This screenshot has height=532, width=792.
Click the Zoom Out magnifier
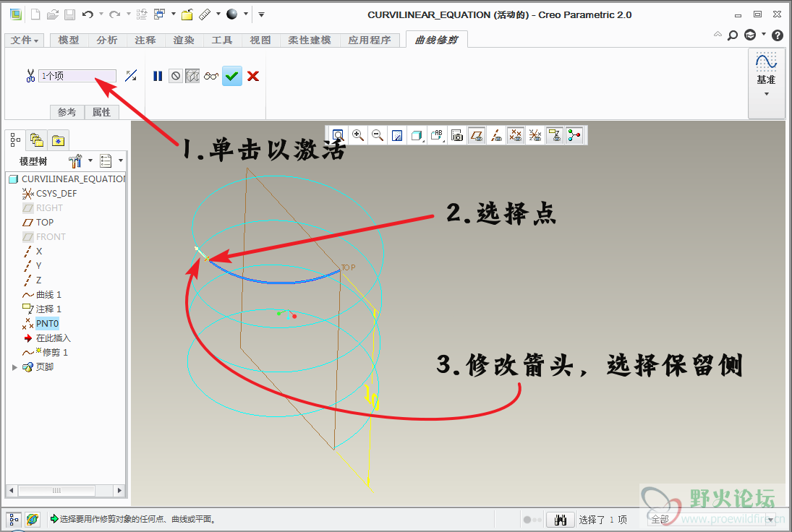click(378, 135)
